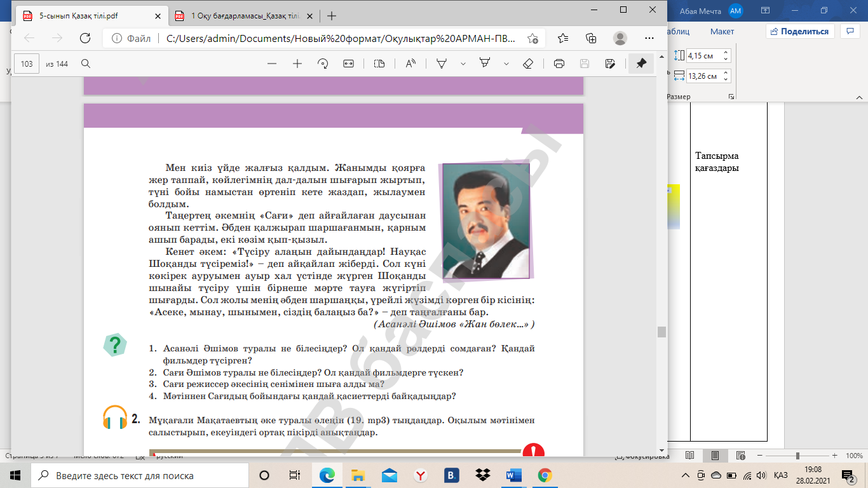Click the Rotate page icon in PDF toolbar
This screenshot has width=868, height=488.
tap(322, 64)
